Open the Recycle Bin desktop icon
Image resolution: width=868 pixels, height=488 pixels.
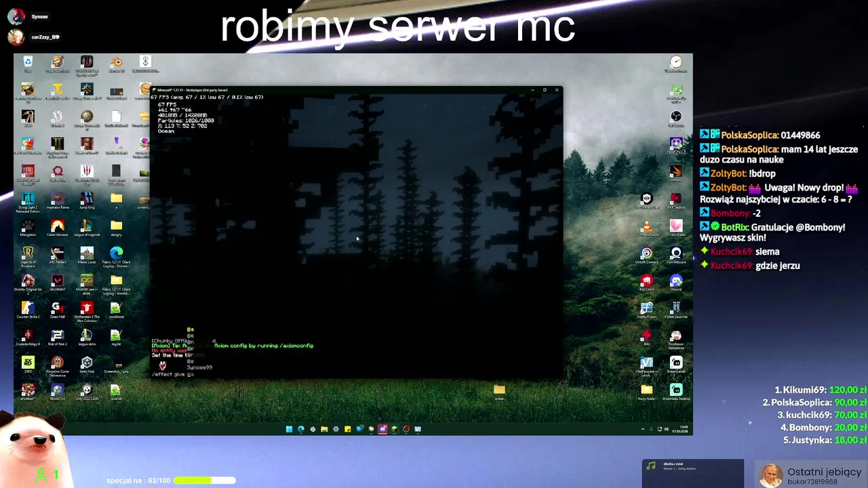click(x=28, y=64)
